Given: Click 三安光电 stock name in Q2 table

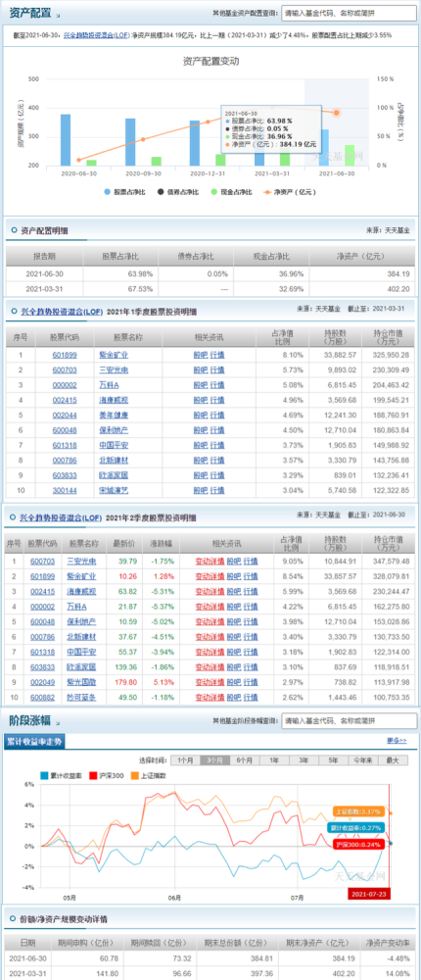Looking at the screenshot, I should pos(81,562).
